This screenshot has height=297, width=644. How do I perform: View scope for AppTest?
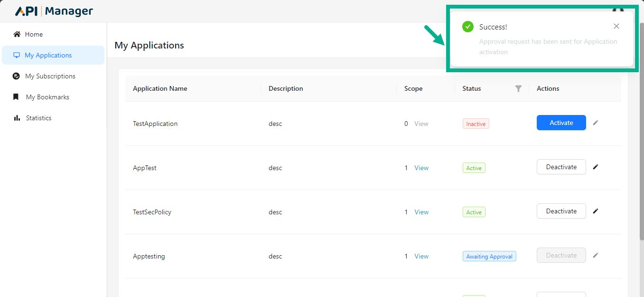tap(421, 168)
